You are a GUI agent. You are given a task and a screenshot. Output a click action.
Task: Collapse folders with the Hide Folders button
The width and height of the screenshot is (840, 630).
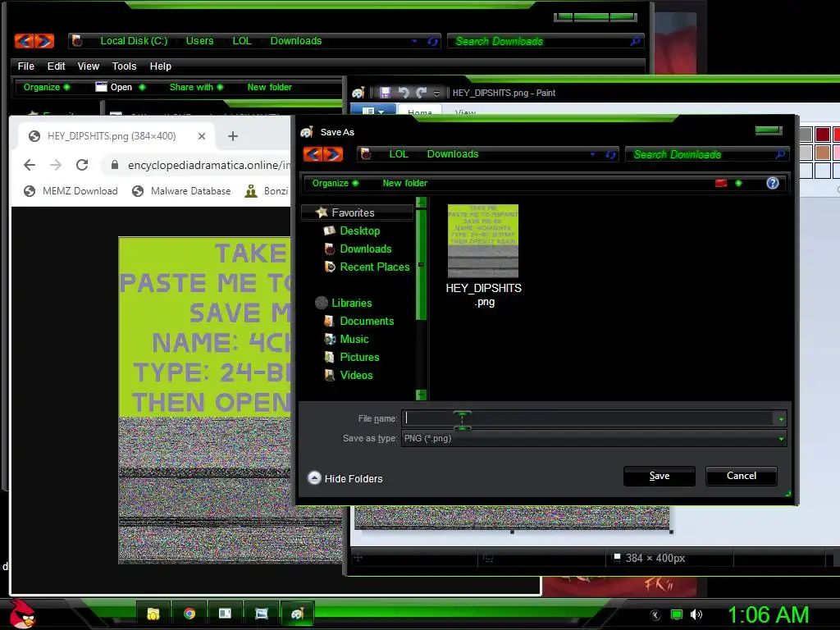(345, 478)
